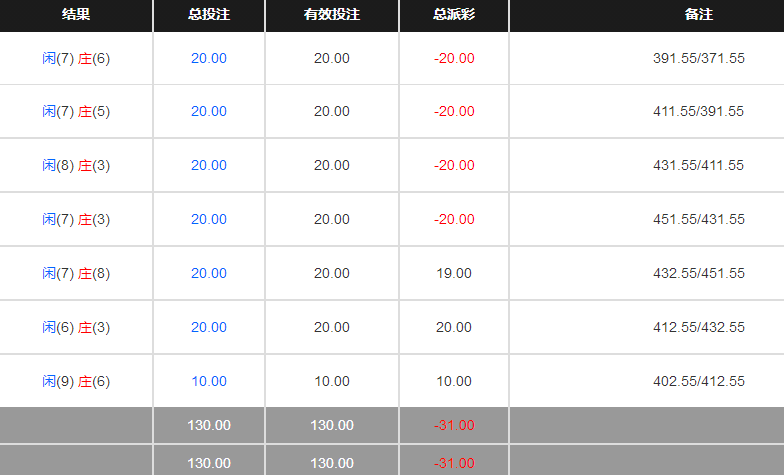Select the remark 451.55/431.55

[699, 219]
